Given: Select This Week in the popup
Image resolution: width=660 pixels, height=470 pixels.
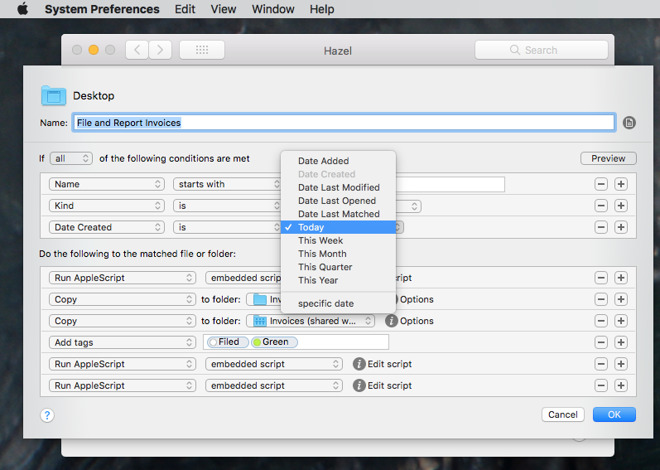Looking at the screenshot, I should 338,240.
